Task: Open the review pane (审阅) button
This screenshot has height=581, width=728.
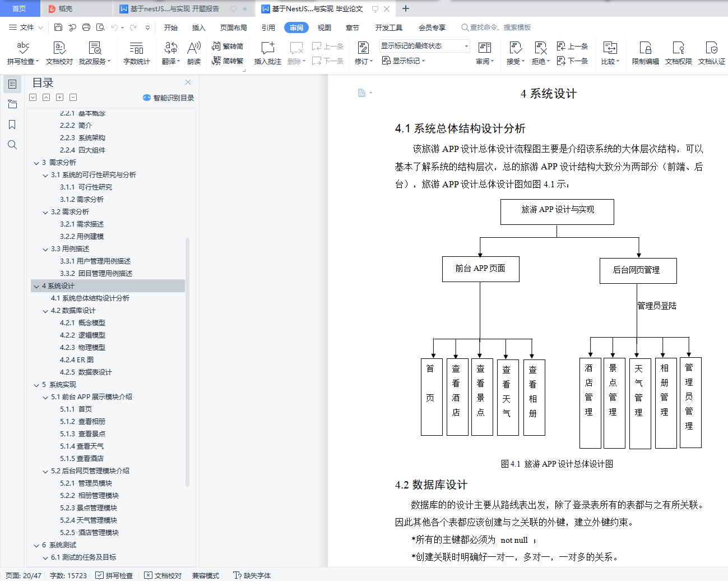Action: (484, 53)
